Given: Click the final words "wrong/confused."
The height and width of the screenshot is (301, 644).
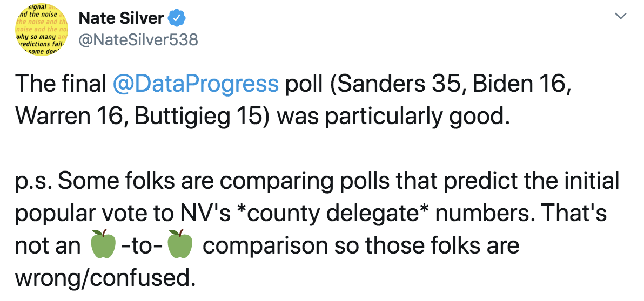Looking at the screenshot, I should coord(104,278).
